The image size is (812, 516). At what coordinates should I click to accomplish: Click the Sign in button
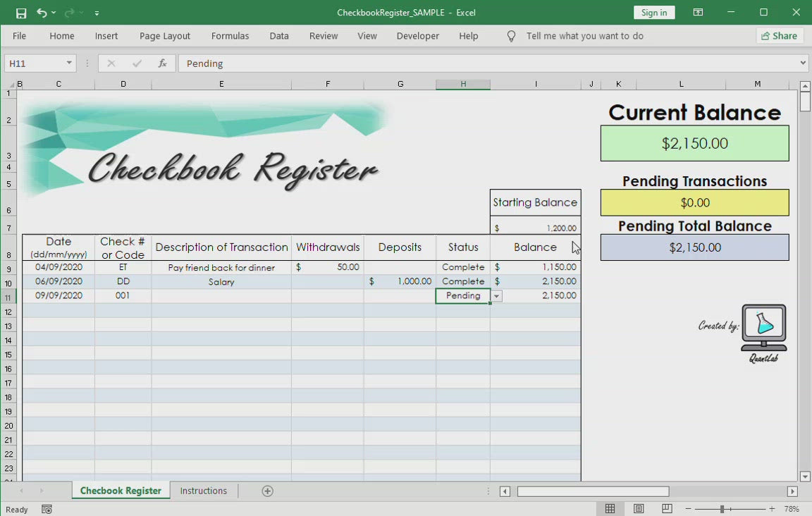[x=653, y=13]
